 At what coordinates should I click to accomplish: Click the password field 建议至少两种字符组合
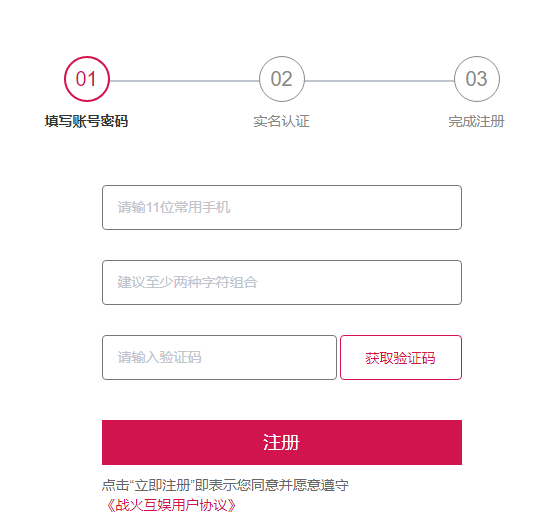coord(282,282)
